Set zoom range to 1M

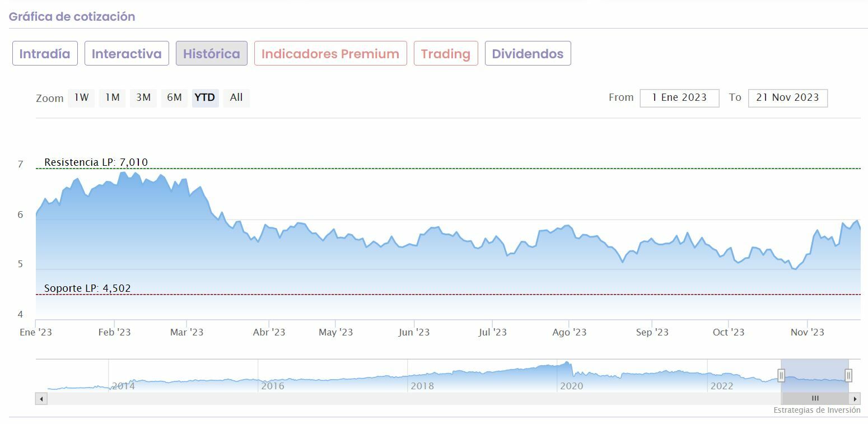113,97
